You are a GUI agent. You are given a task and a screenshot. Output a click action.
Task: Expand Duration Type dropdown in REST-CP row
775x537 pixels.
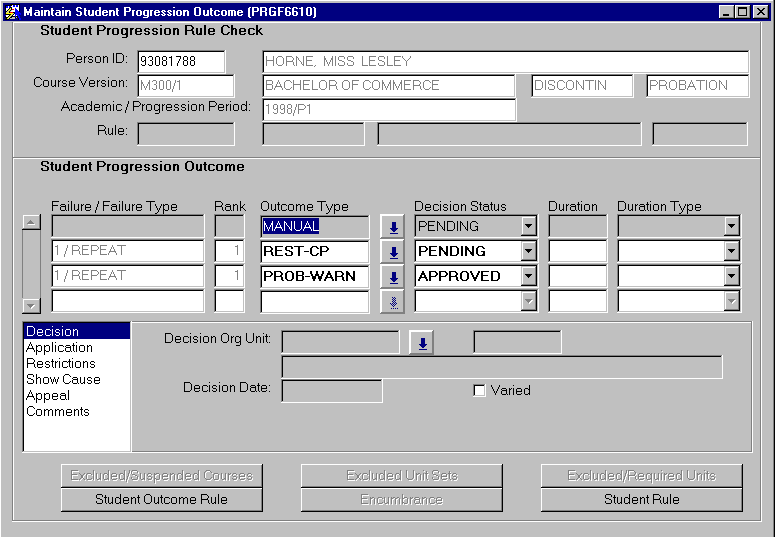[x=731, y=252]
